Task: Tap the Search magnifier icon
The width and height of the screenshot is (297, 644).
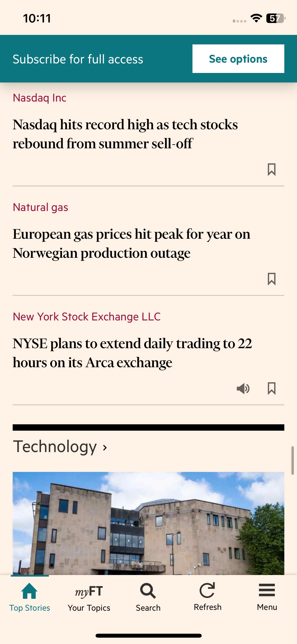Action: click(148, 591)
